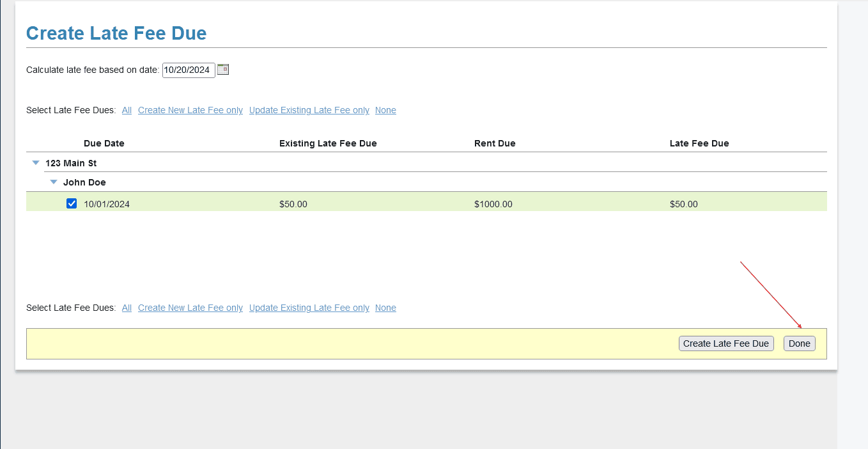
Task: Select the 123 Main St property label
Action: click(x=71, y=163)
